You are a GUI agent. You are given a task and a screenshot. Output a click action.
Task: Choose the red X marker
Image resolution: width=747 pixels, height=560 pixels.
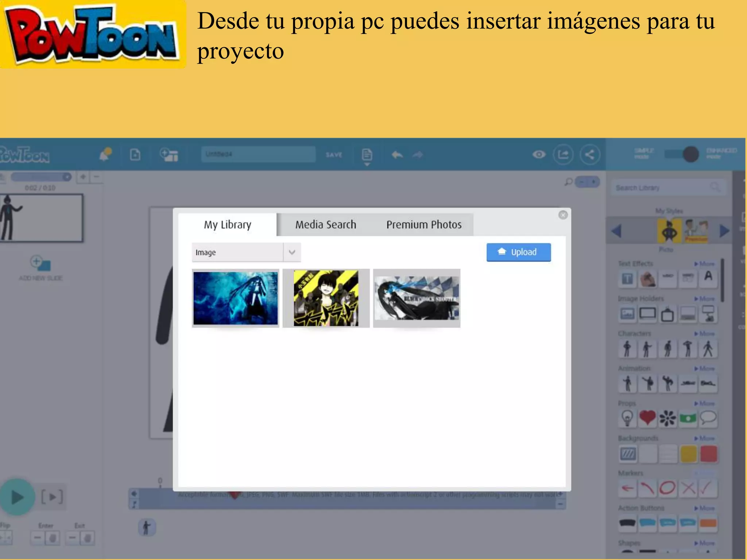coord(688,488)
